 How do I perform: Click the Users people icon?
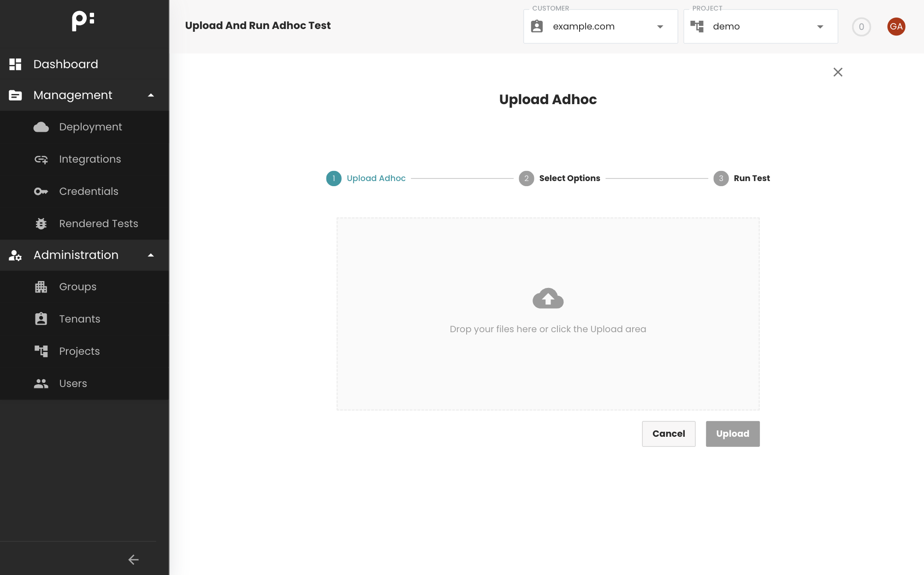pos(41,383)
